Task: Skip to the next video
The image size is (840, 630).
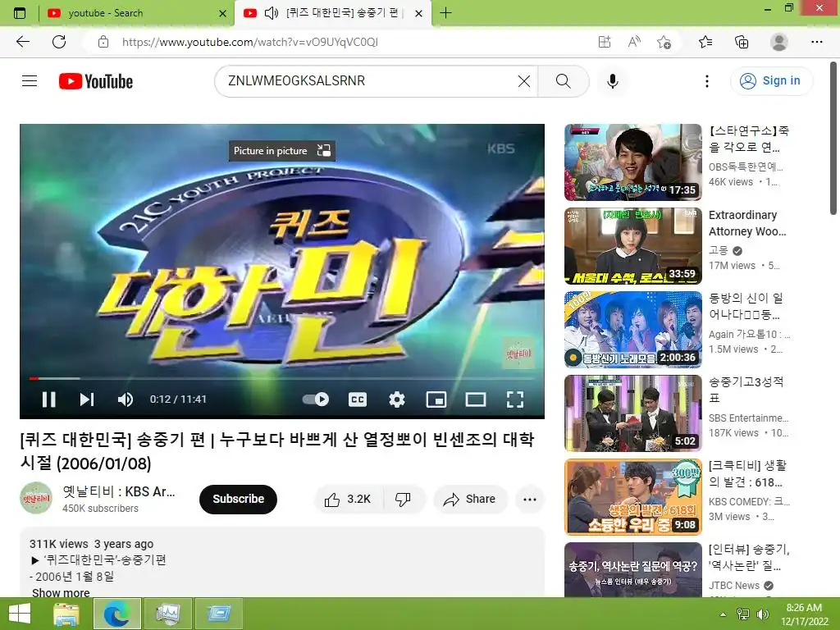Action: pyautogui.click(x=87, y=399)
